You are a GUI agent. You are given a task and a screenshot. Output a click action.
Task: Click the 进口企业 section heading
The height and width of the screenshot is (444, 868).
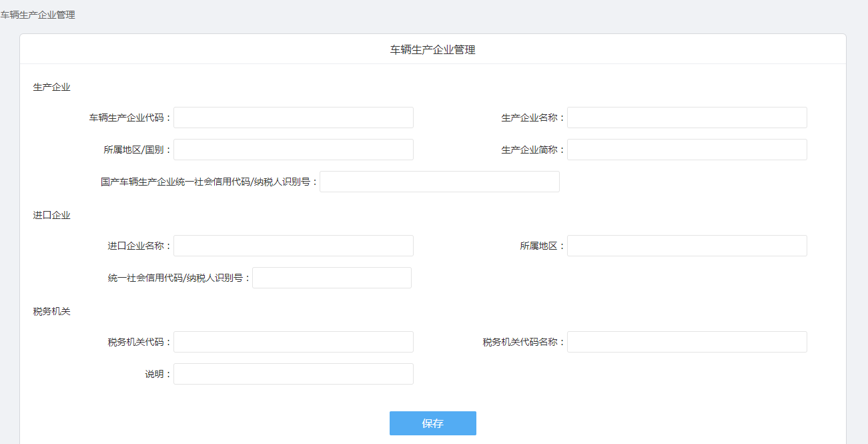point(51,215)
